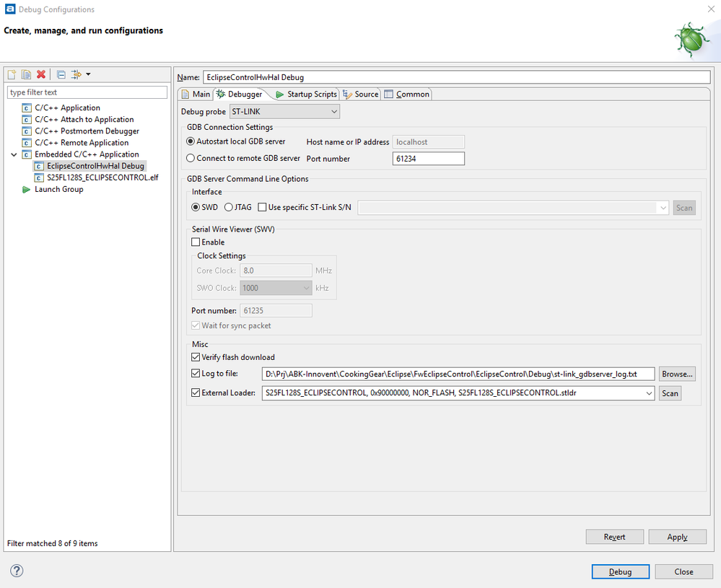This screenshot has width=721, height=588.
Task: Click the C/C++ Application type icon
Action: click(27, 108)
